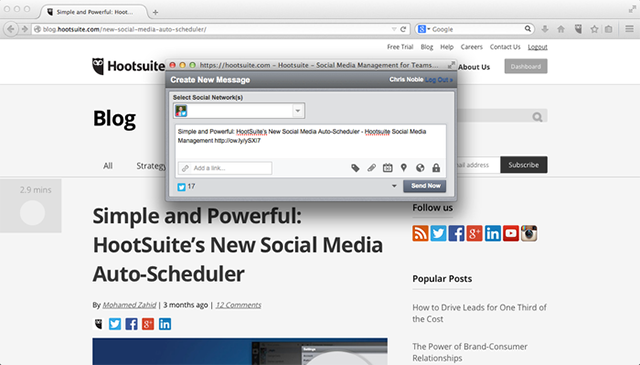Select the All blog category tab

[x=108, y=166]
